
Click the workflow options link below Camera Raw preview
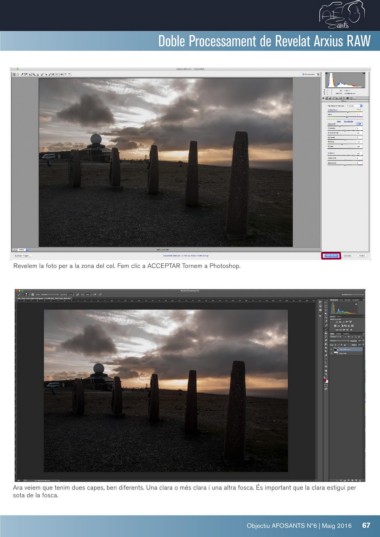[185, 255]
